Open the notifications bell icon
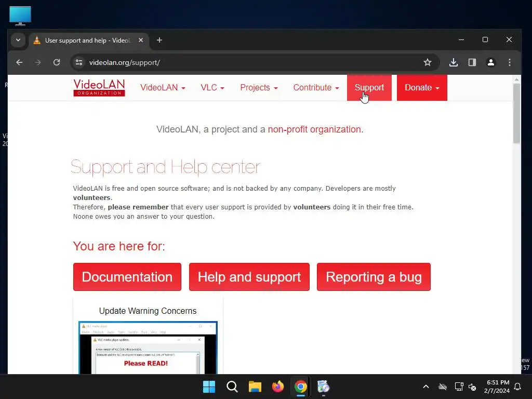 [x=517, y=387]
